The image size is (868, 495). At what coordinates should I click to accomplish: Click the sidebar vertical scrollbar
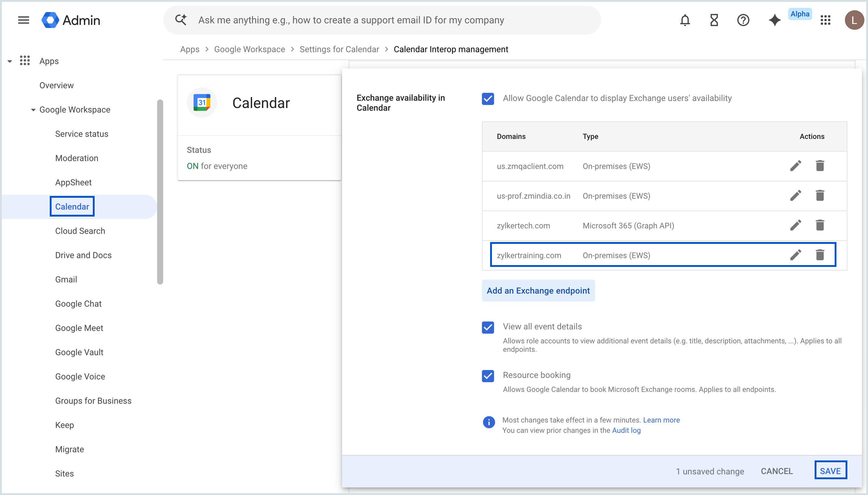160,191
